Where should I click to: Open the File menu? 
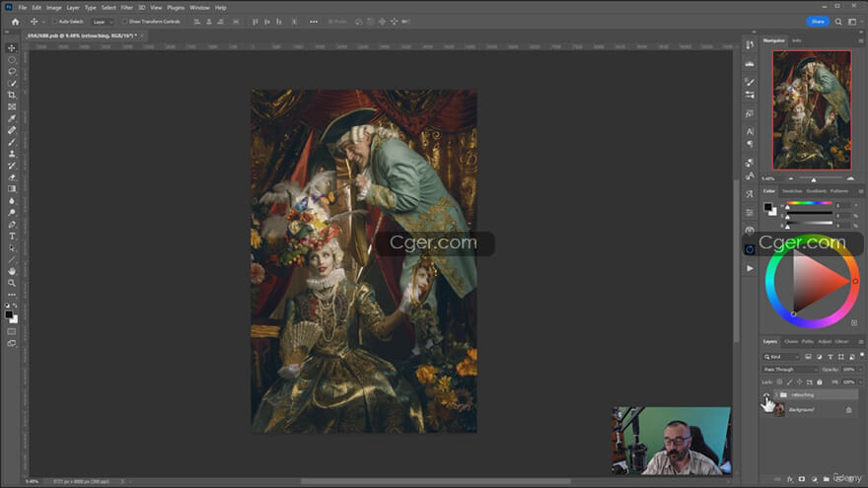pos(22,8)
